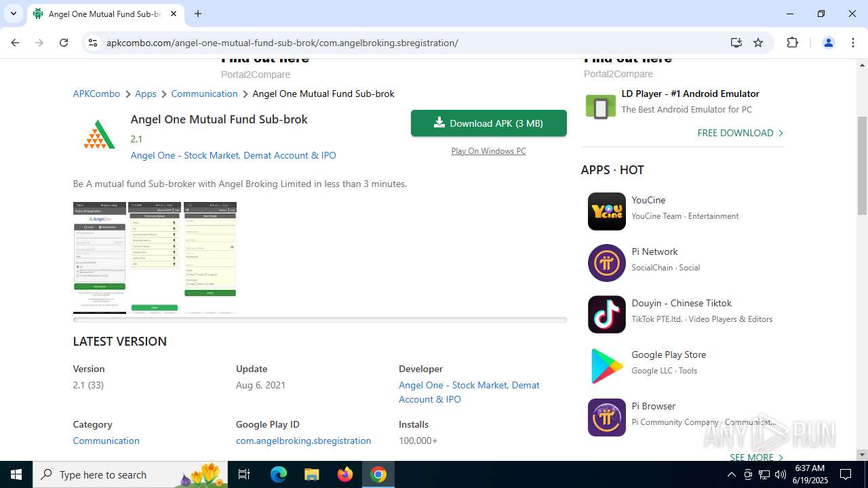This screenshot has height=488, width=868.
Task: Reload the current page
Action: coord(64,43)
